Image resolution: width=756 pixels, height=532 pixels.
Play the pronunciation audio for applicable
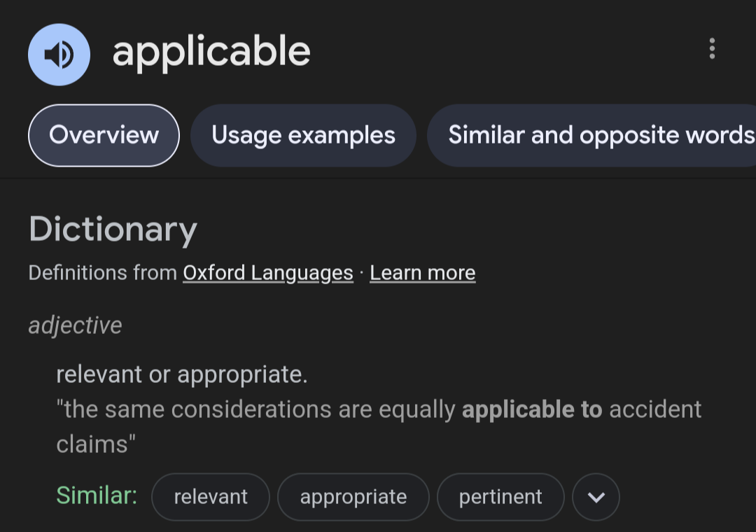(59, 55)
